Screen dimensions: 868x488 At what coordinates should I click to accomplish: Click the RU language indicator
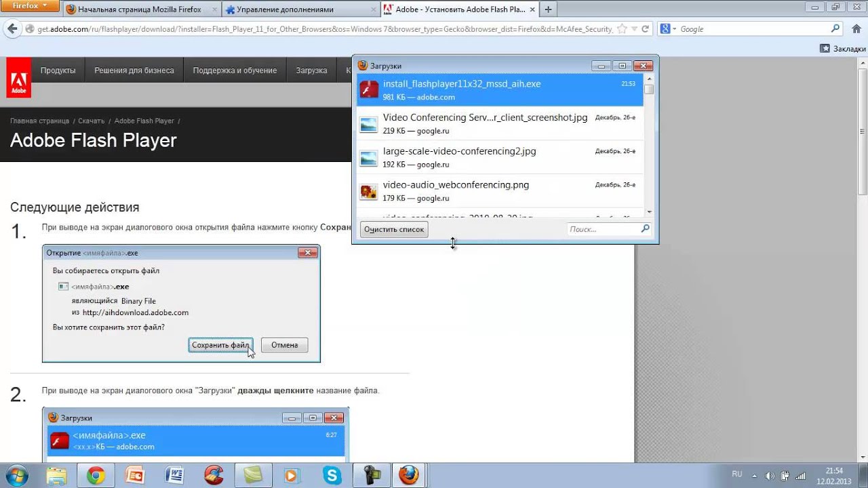(737, 474)
